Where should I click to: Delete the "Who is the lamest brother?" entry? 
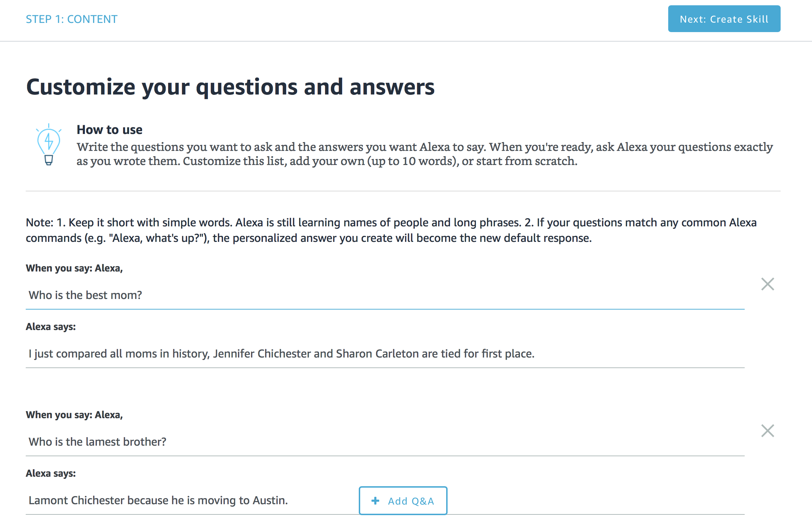(767, 431)
